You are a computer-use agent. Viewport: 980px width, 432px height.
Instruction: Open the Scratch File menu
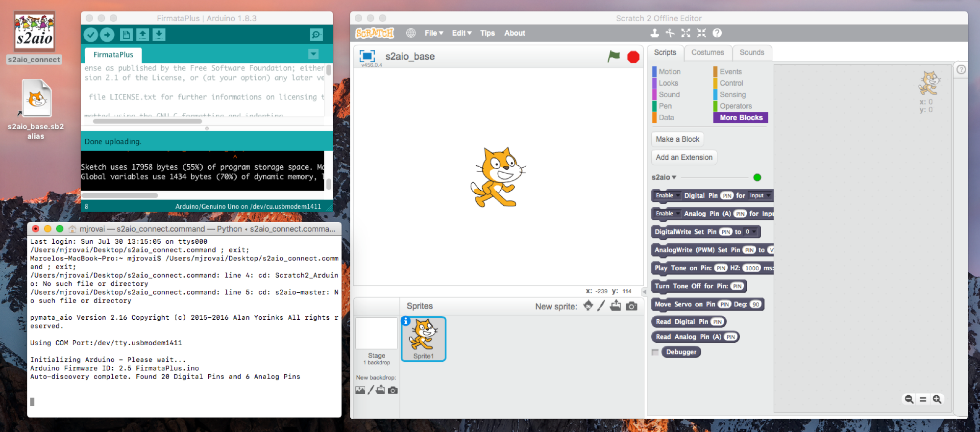coord(434,33)
